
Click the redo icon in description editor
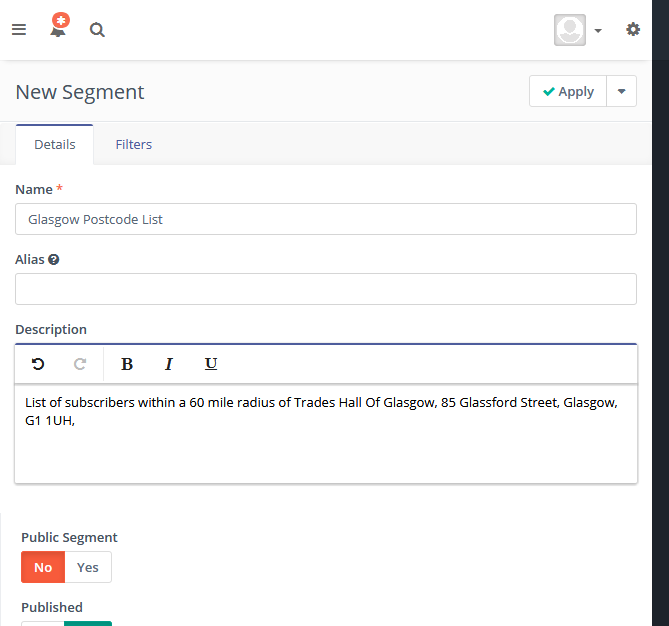point(80,364)
